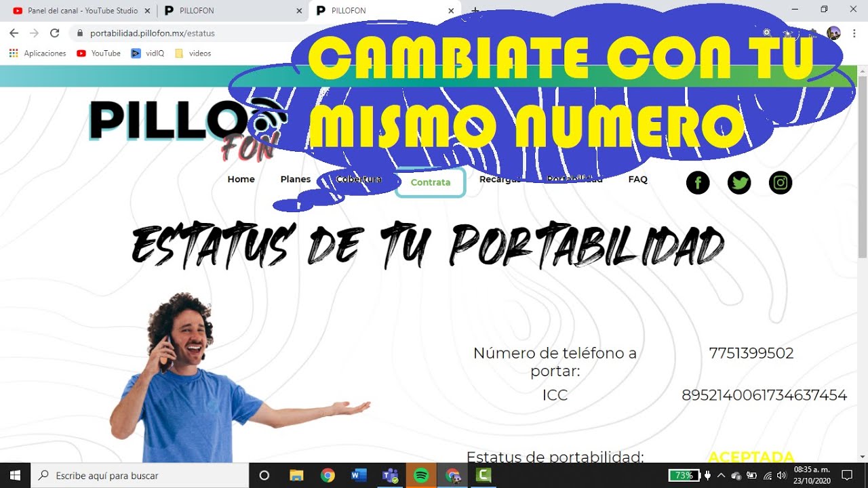
Task: Open the Instagram social icon
Action: (x=781, y=183)
